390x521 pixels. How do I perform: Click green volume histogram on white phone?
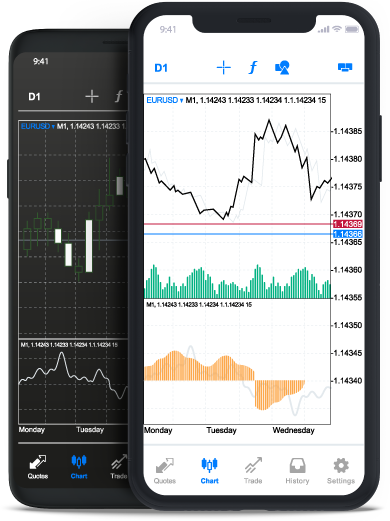click(238, 282)
